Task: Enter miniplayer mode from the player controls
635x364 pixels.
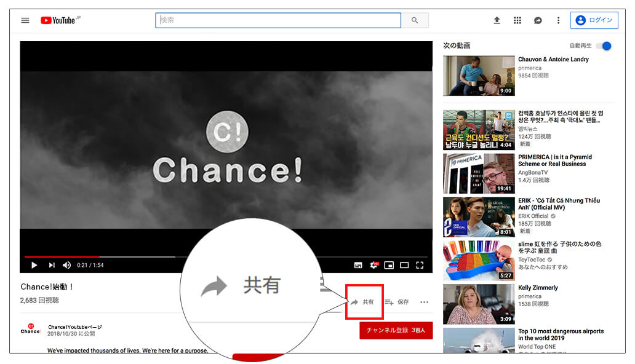Action: (x=388, y=265)
